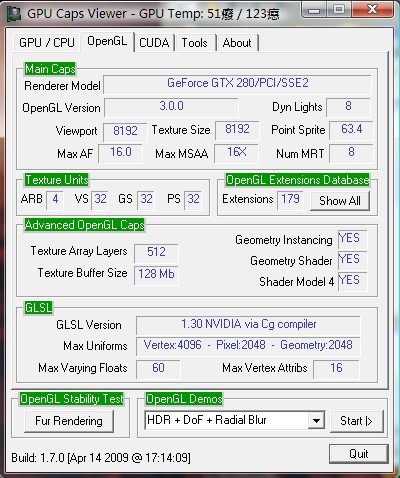
Task: Close the GPU Caps Viewer window
Action: (x=373, y=9)
